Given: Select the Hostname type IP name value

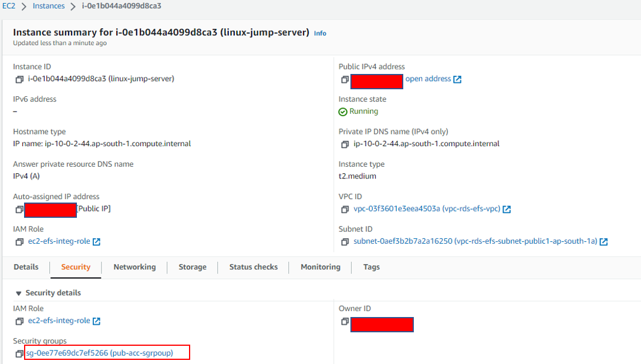Looking at the screenshot, I should click(102, 144).
